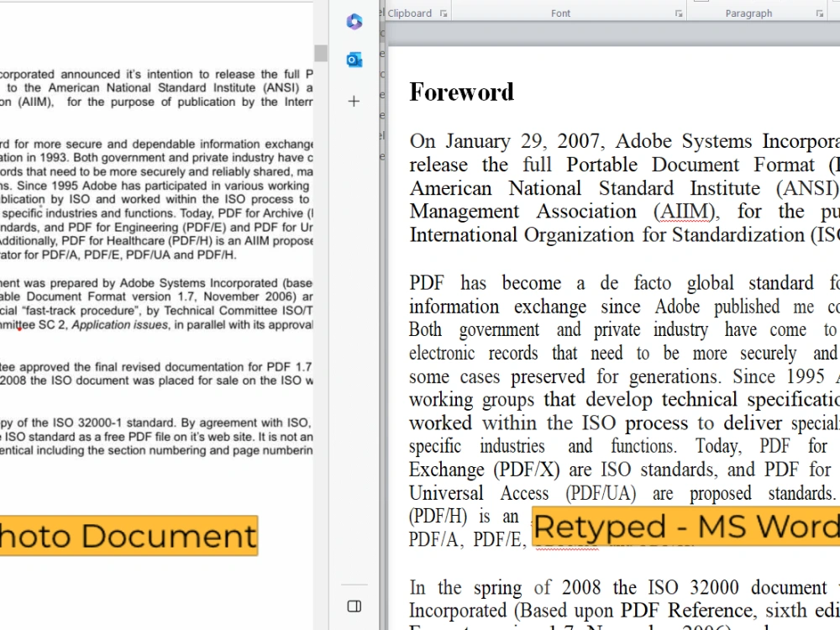Screen dimensions: 840x630
Task: Open the Font group dialog launcher
Action: coord(679,13)
